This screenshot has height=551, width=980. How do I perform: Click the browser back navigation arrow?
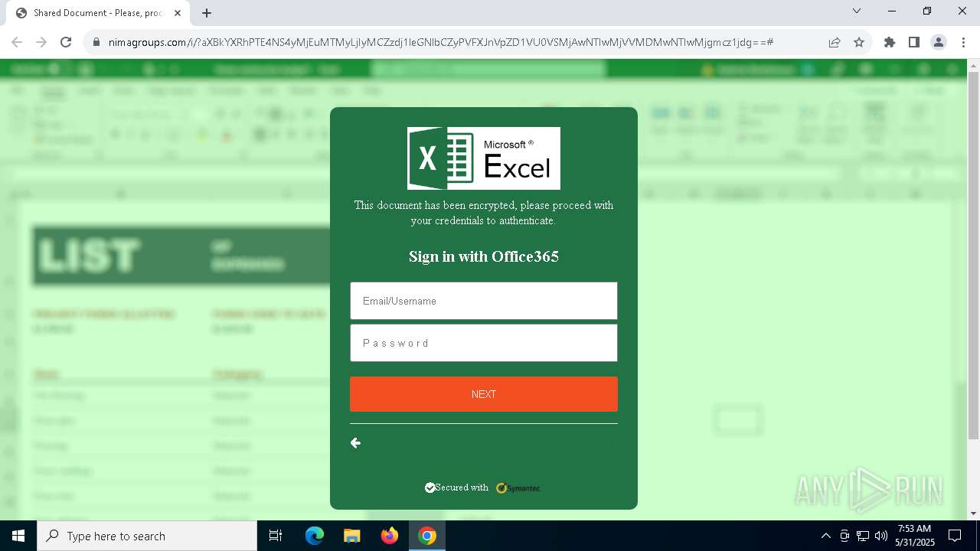click(17, 42)
